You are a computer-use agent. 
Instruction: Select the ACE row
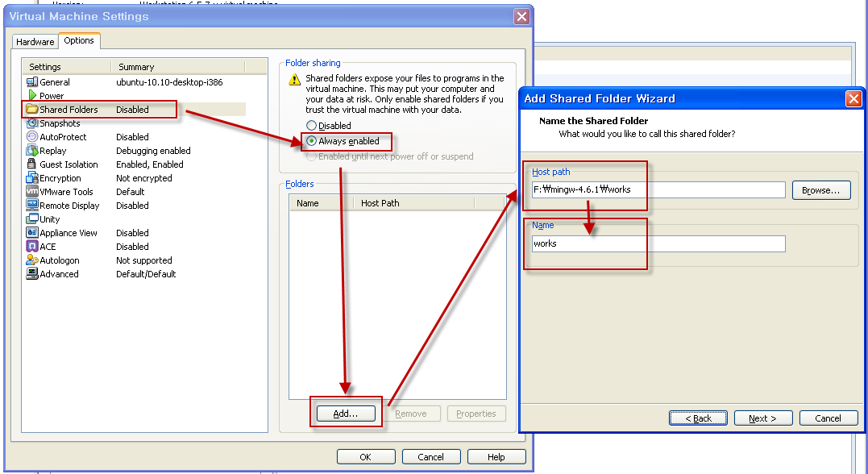pyautogui.click(x=135, y=247)
